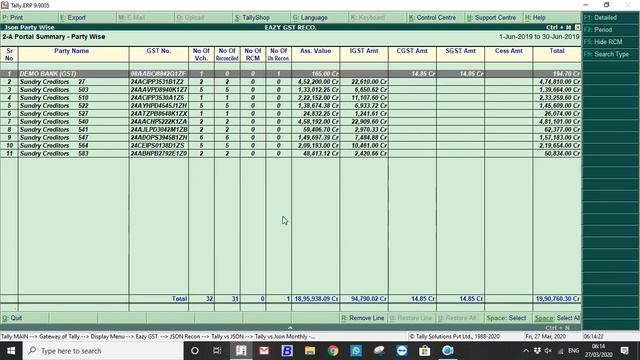Click the Party Name column header
This screenshot has height=360, width=640.
click(x=71, y=51)
